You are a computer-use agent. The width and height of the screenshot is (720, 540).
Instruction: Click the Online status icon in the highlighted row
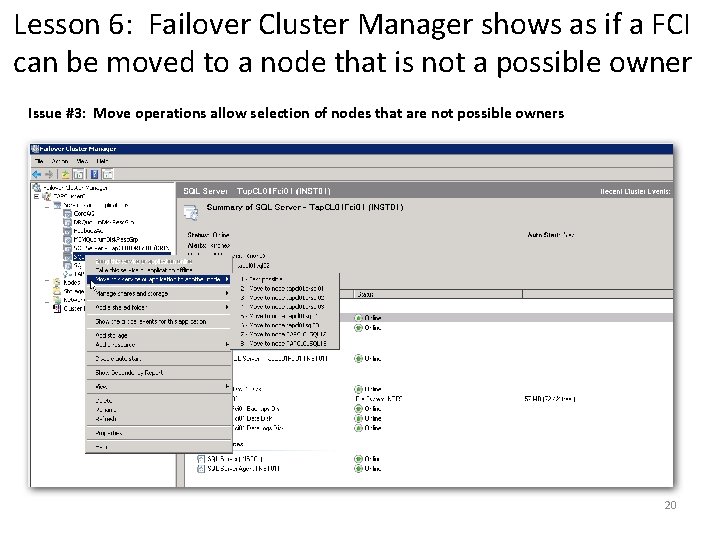click(x=359, y=318)
